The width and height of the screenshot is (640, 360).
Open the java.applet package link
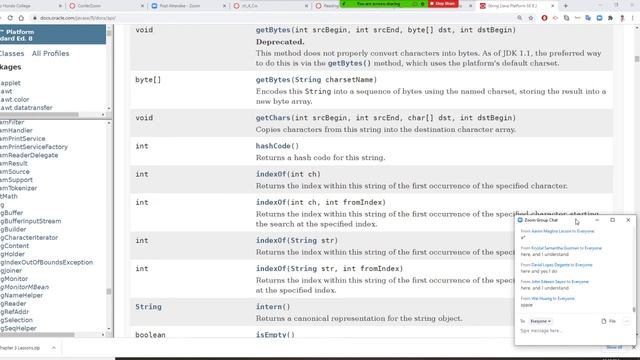point(10,83)
